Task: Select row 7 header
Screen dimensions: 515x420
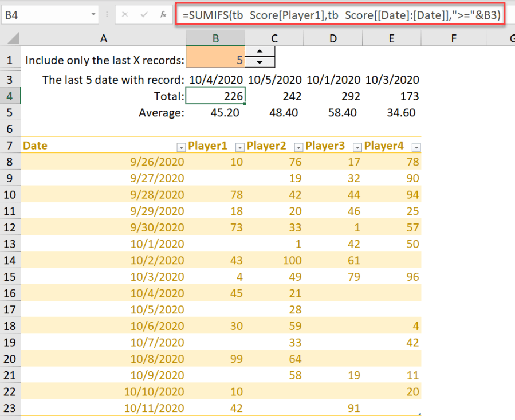Action: pos(10,146)
